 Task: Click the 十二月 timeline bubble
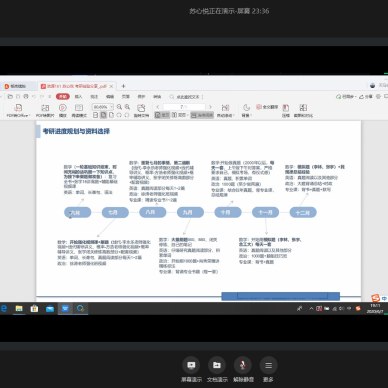(303, 212)
